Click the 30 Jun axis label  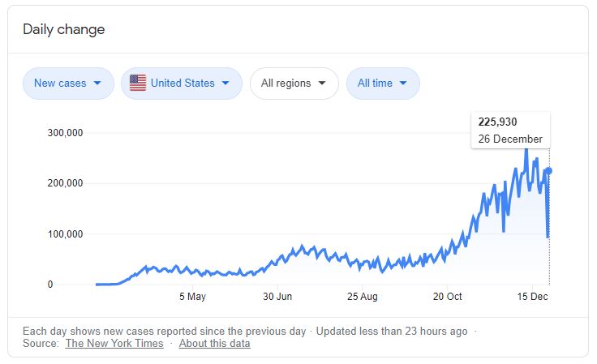click(x=277, y=296)
